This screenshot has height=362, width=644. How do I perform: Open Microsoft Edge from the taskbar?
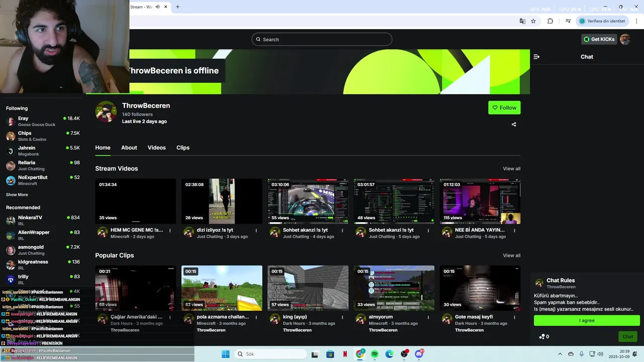[x=389, y=354]
